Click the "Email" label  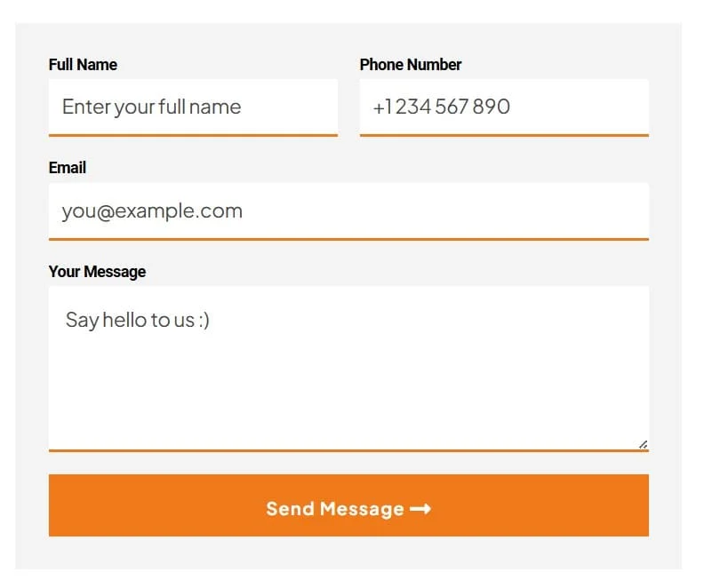68,168
